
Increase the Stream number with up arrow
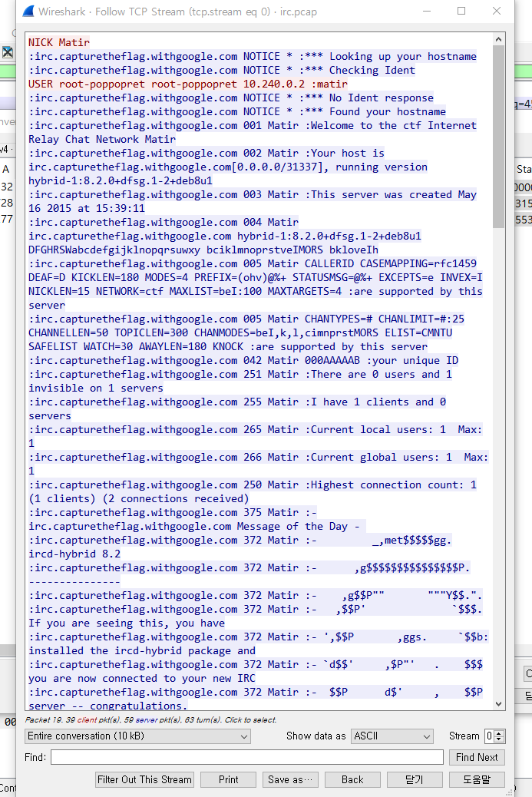coord(499,733)
